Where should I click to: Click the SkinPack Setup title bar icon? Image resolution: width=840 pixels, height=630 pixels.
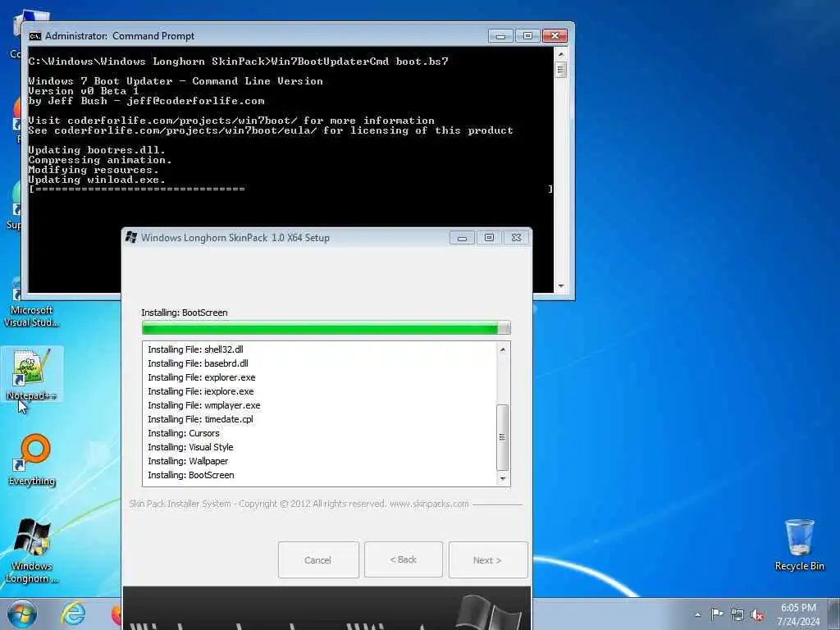coord(131,237)
